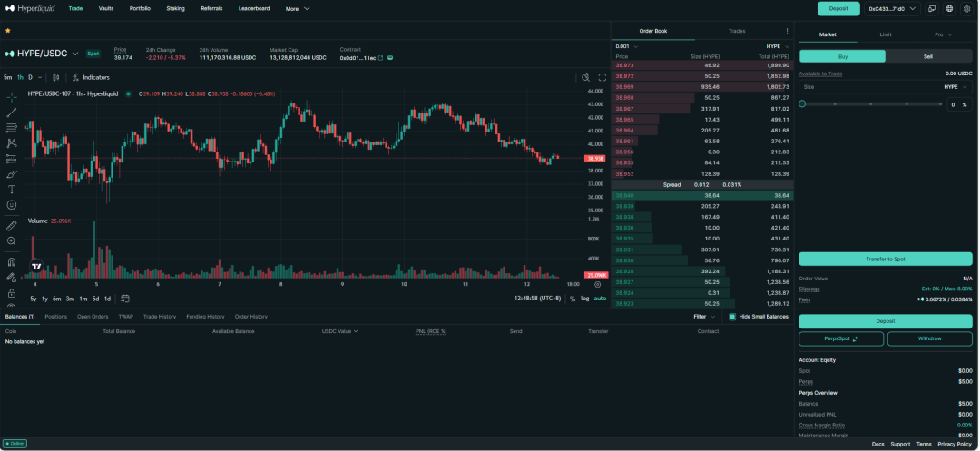Screen dimensions: 980x451
Task: Toggle percent scale on chart
Action: tap(573, 299)
